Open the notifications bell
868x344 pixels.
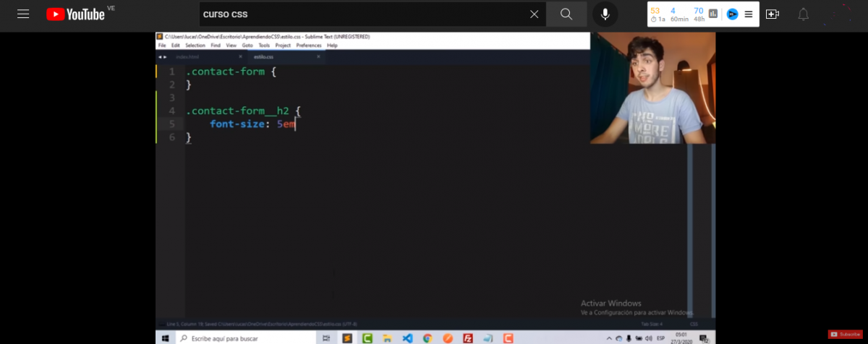coord(803,14)
